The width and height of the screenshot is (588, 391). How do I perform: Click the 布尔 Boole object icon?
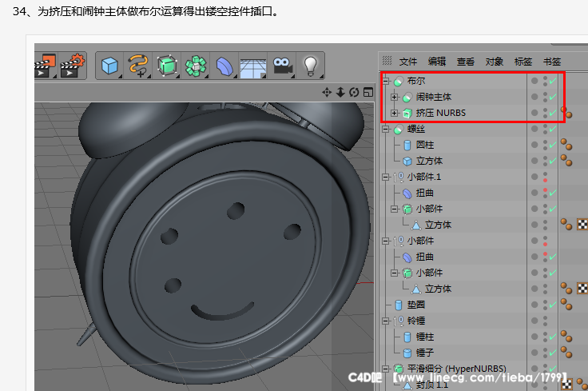[399, 81]
